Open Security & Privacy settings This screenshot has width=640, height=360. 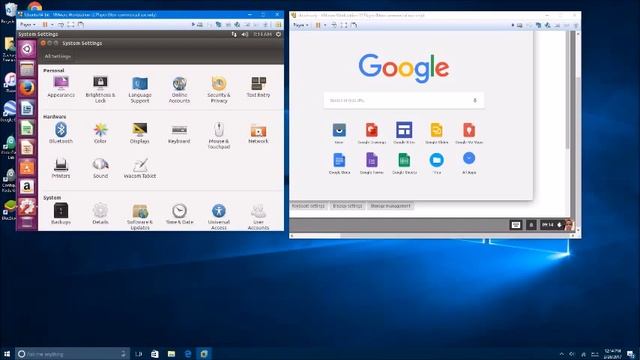(x=219, y=89)
